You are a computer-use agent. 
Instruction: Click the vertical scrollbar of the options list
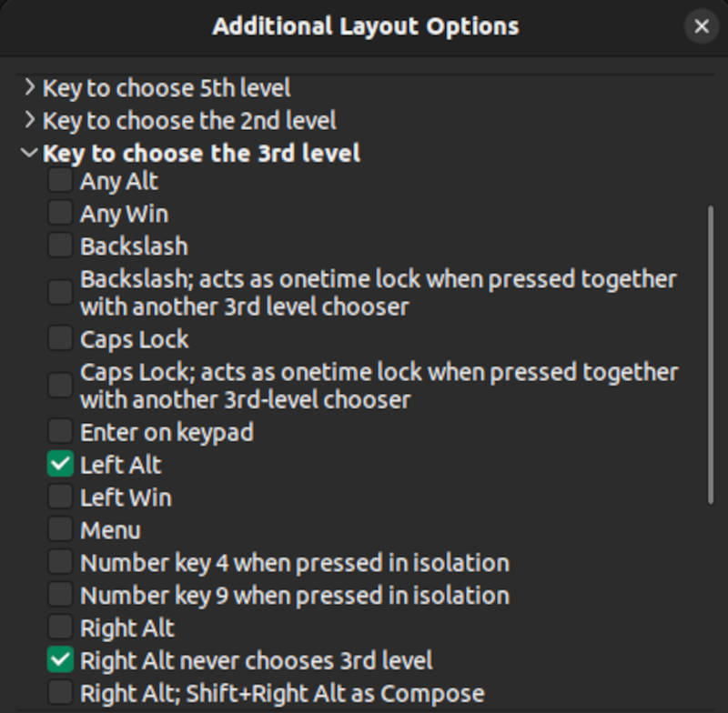[x=711, y=355]
